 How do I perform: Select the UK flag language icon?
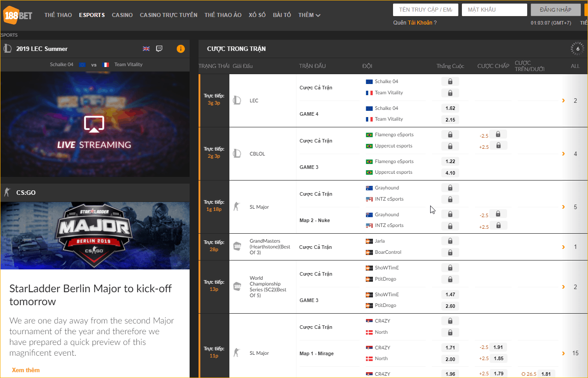tap(146, 49)
